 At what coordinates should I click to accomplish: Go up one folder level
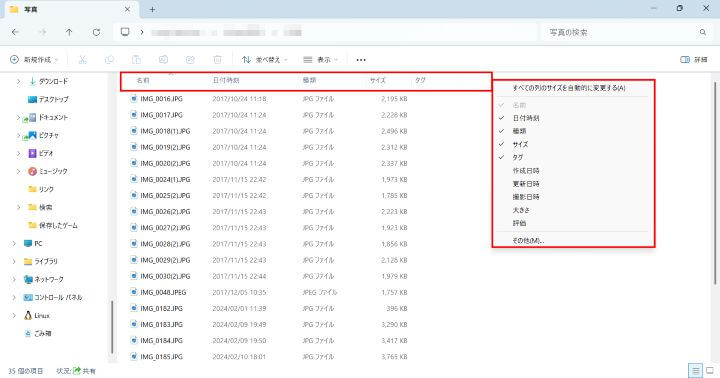tap(69, 32)
